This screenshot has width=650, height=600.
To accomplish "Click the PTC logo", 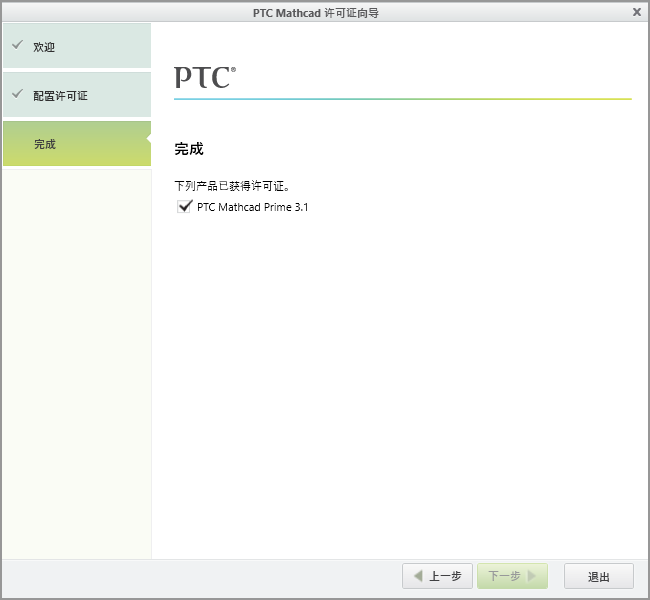I will click(x=205, y=77).
